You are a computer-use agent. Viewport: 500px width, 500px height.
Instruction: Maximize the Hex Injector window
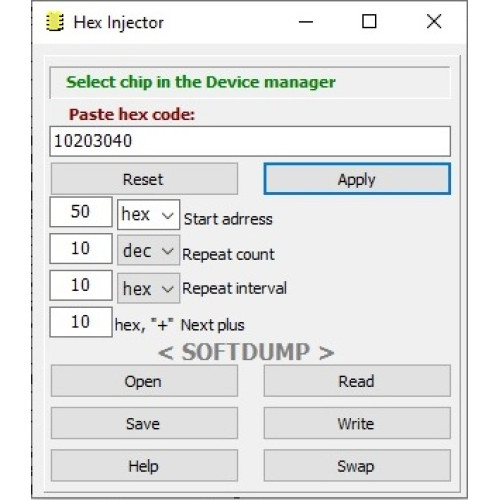point(369,22)
